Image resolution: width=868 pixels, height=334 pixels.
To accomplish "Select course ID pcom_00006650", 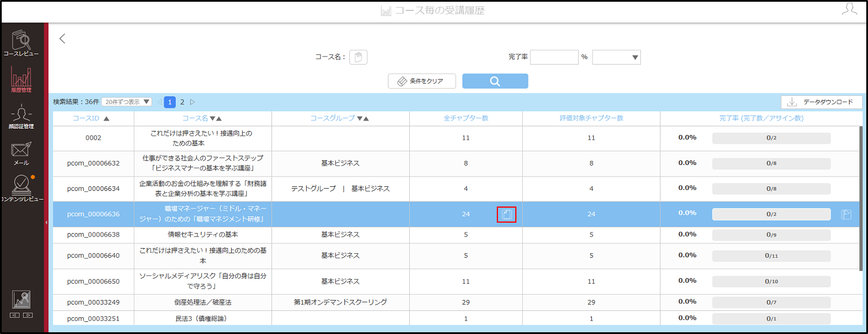I will (x=93, y=282).
